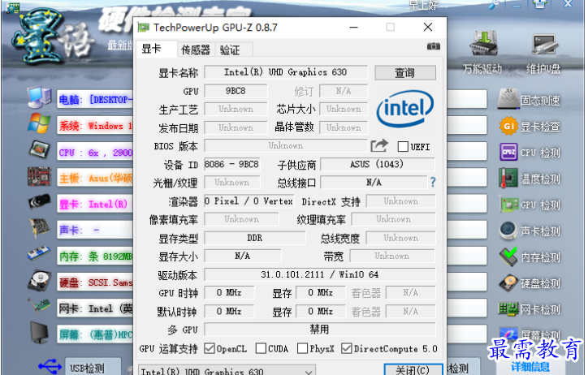
Task: Click the Intel logo in GPU-Z
Action: [405, 108]
